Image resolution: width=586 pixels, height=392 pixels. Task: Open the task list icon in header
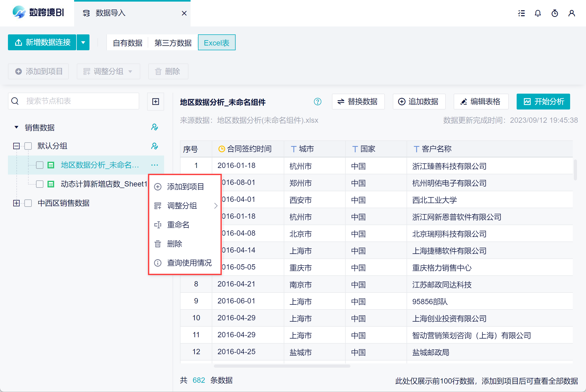click(x=521, y=13)
